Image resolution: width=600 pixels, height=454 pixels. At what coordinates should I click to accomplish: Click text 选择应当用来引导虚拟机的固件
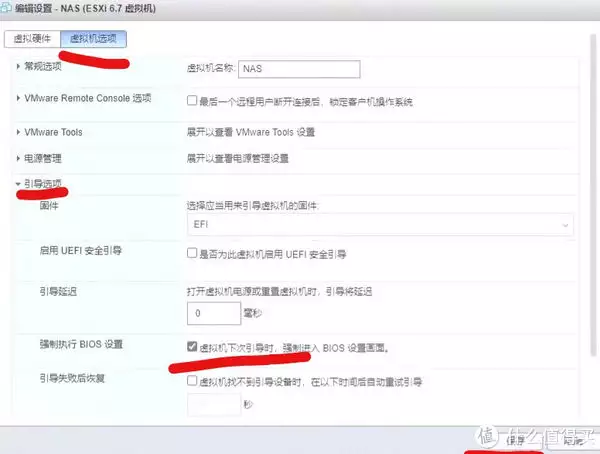pyautogui.click(x=253, y=206)
